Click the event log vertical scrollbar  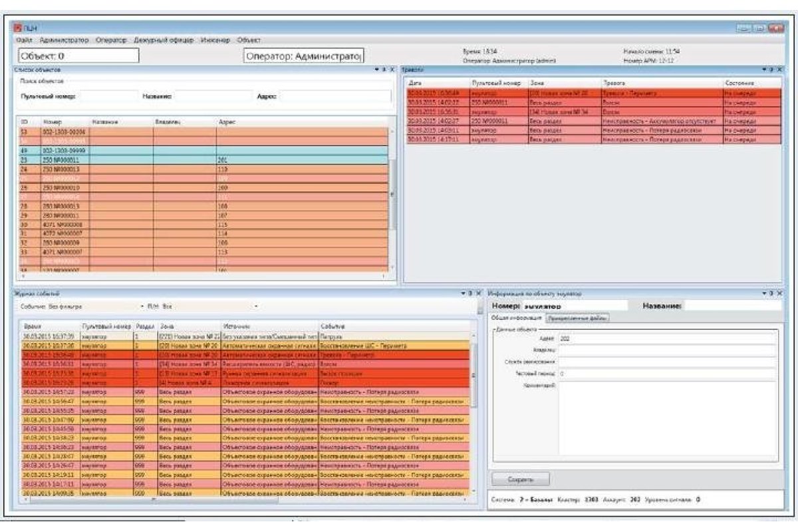pos(474,412)
